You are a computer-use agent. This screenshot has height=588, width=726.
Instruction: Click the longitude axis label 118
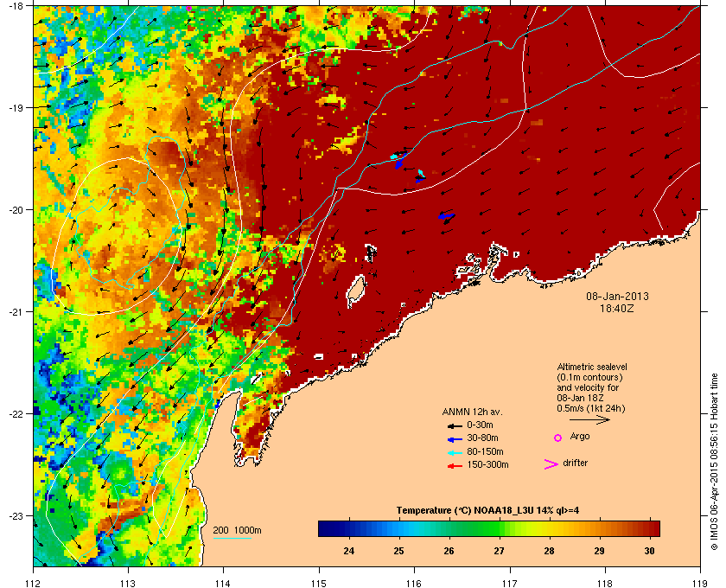605,583
